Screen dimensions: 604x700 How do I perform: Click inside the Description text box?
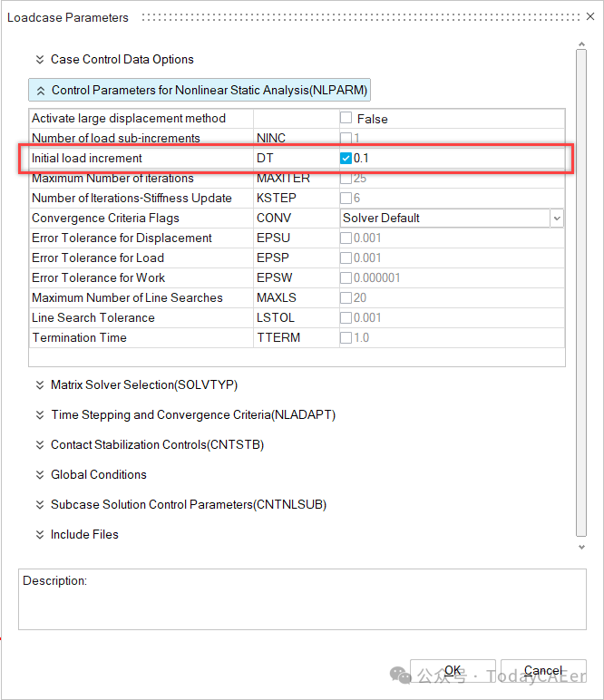pyautogui.click(x=302, y=599)
